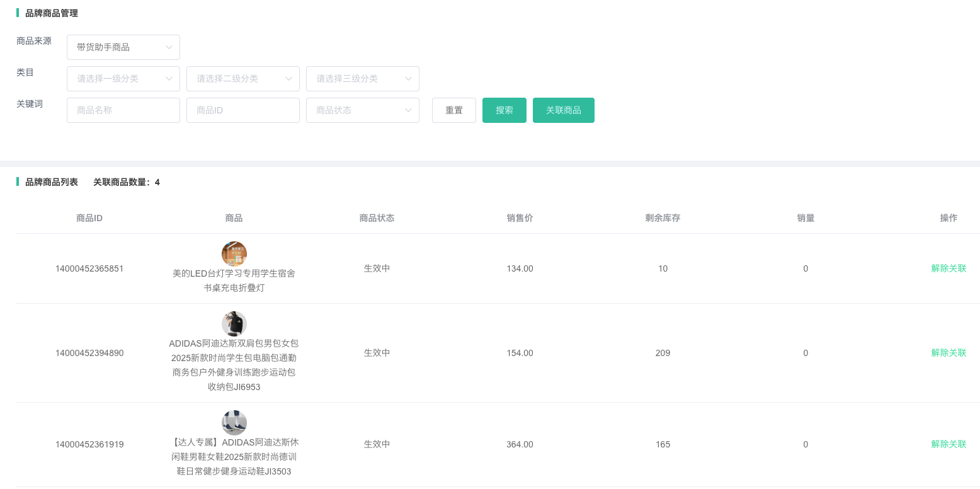Image resolution: width=980 pixels, height=489 pixels.
Task: Click the 销售价 column header
Action: pyautogui.click(x=520, y=218)
